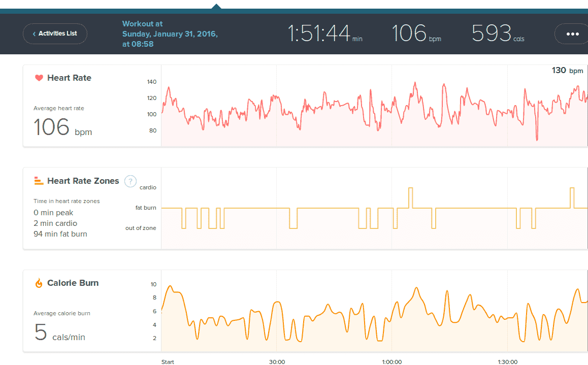This screenshot has width=588, height=365.
Task: Click the Start label on time axis
Action: (168, 362)
